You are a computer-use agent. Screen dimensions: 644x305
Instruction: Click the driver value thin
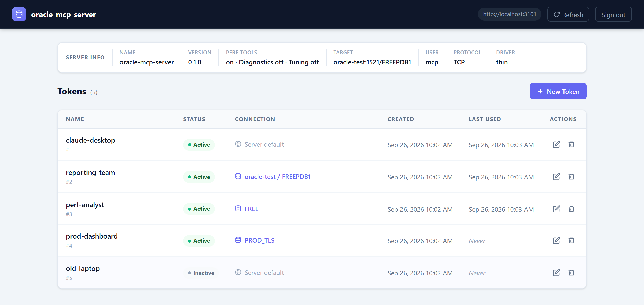[502, 62]
